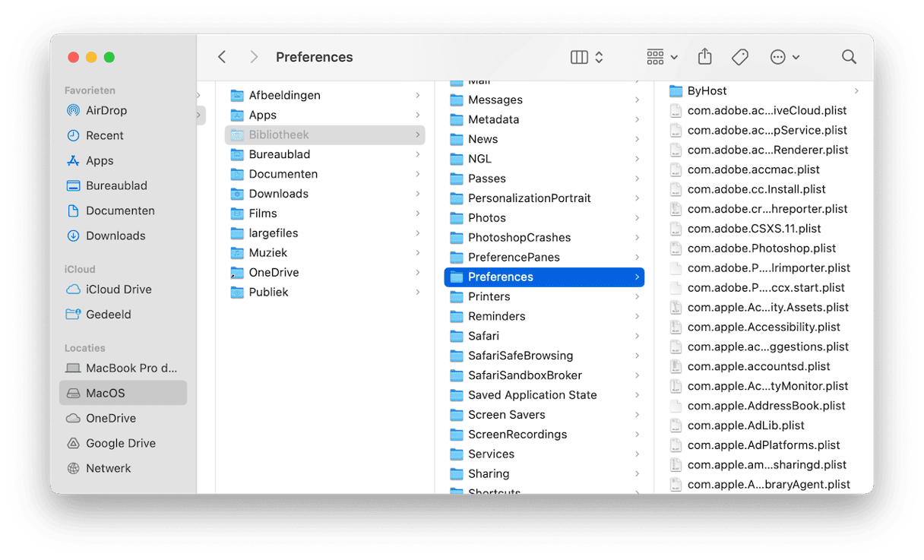Screen dimensions: 924x560
Task: Select the NGL folder
Action: [x=544, y=159]
